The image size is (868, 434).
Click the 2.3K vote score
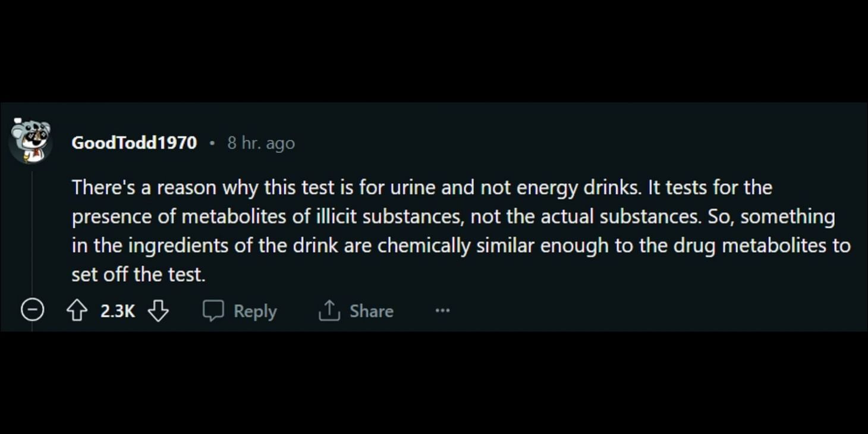[118, 311]
